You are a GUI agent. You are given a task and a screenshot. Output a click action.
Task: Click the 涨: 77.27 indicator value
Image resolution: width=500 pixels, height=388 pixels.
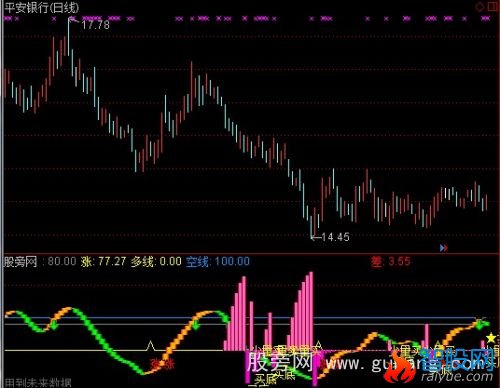tap(103, 261)
